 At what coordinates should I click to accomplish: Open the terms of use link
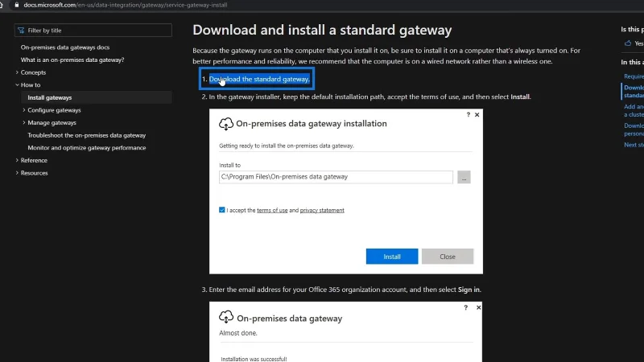[x=272, y=210]
